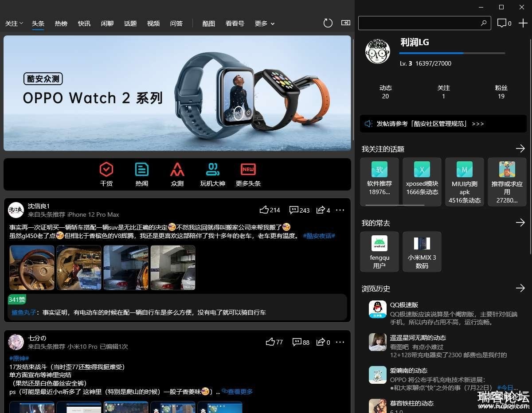Open the OPPO Watch 2 系列 banner
Viewport: 532px width, 413px height.
pos(177,93)
